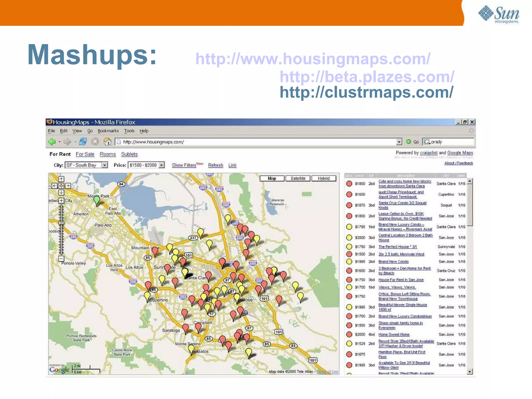Pan the map left with arrow
The image size is (532, 399).
[x=54, y=185]
